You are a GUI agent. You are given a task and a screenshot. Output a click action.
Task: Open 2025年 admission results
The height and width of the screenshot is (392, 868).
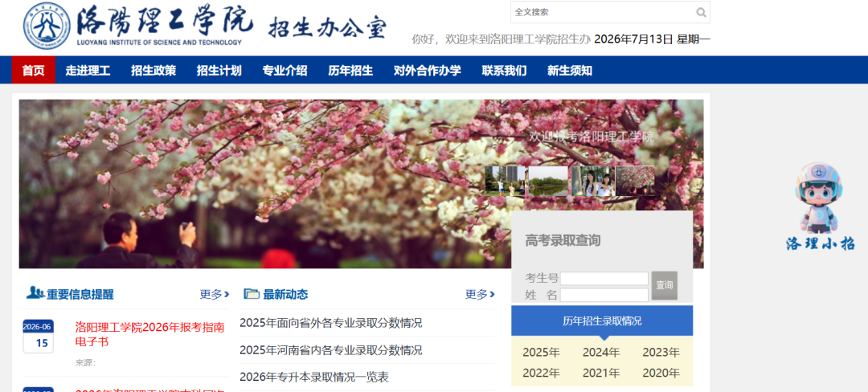tap(542, 352)
